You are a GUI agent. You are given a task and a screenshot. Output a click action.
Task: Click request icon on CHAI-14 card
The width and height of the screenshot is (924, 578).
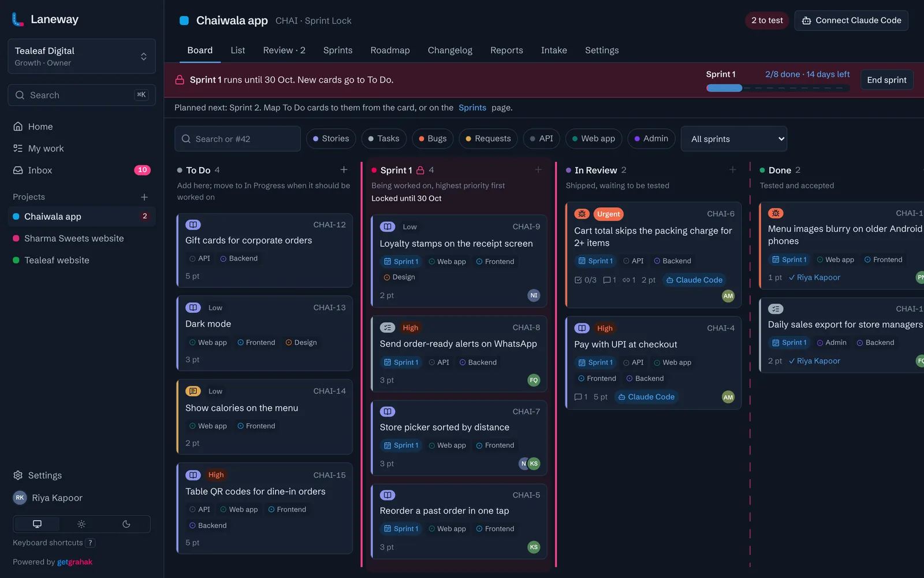(193, 391)
